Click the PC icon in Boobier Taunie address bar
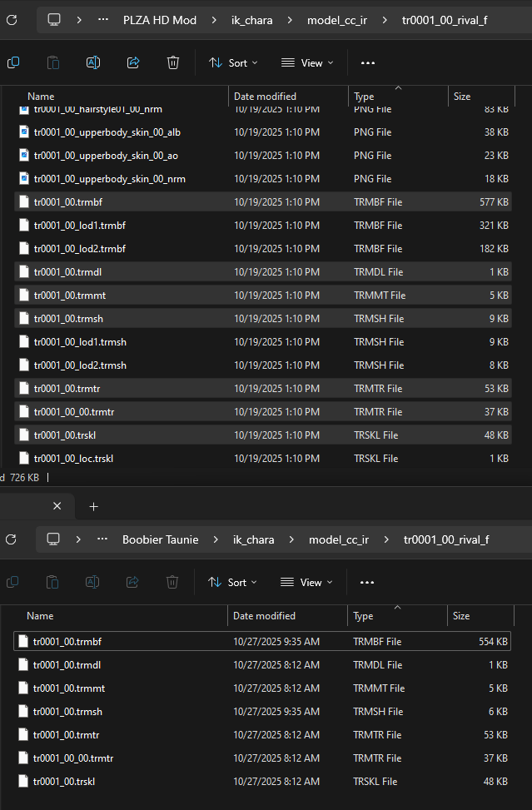This screenshot has height=810, width=532. tap(52, 539)
